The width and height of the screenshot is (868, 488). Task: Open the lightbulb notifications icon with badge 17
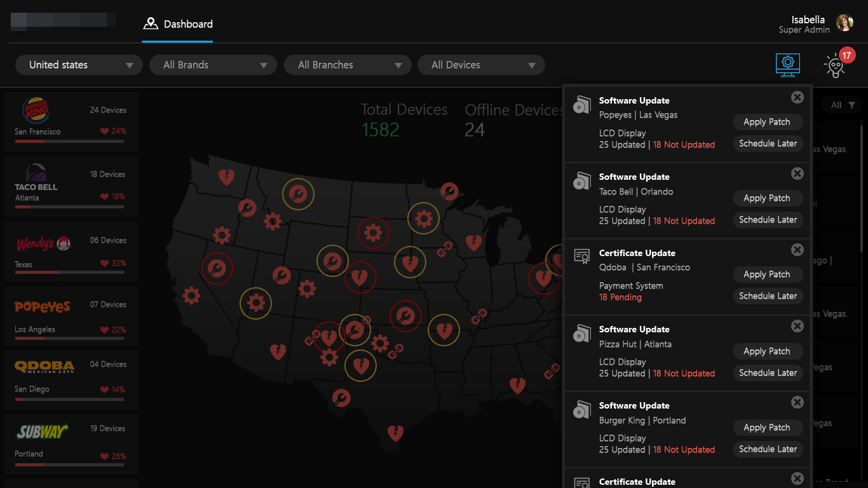coord(834,65)
